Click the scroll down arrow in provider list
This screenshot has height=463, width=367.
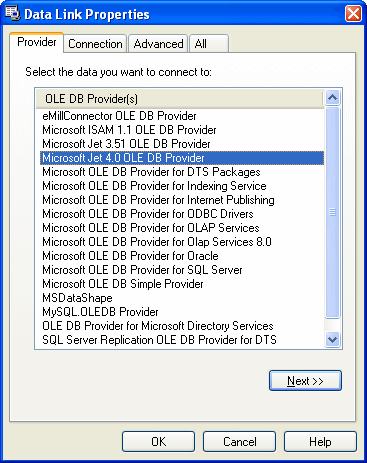[x=332, y=340]
